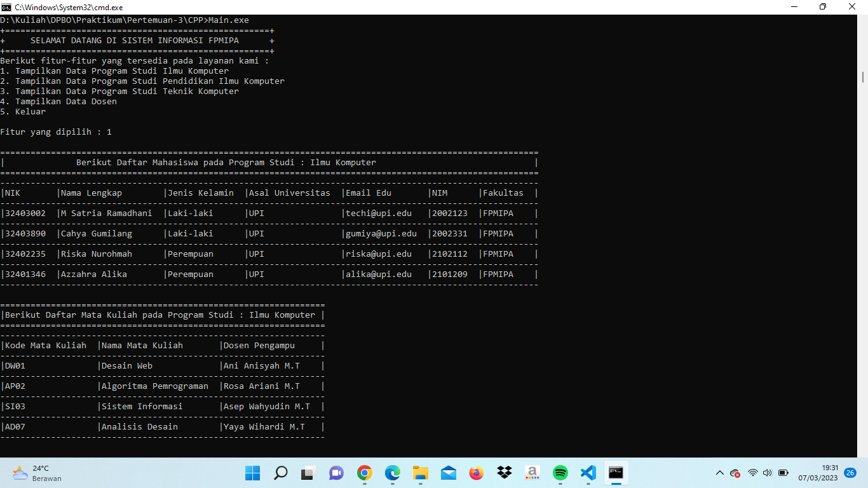Open the cmd.exe title bar system menu
868x488 pixels.
pyautogui.click(x=6, y=7)
